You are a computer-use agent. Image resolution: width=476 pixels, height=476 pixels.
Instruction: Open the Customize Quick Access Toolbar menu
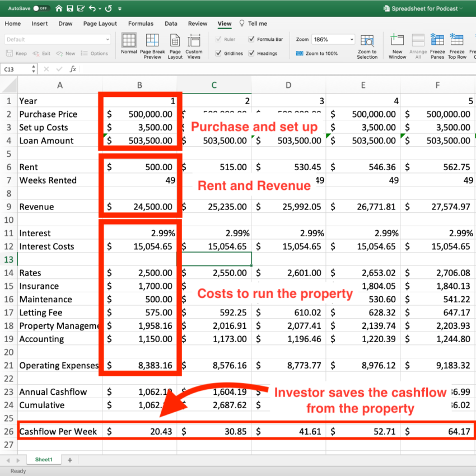pyautogui.click(x=120, y=9)
